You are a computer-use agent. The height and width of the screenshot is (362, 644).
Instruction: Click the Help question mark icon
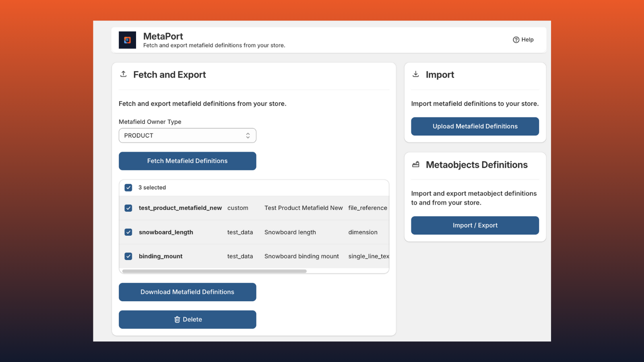point(516,40)
